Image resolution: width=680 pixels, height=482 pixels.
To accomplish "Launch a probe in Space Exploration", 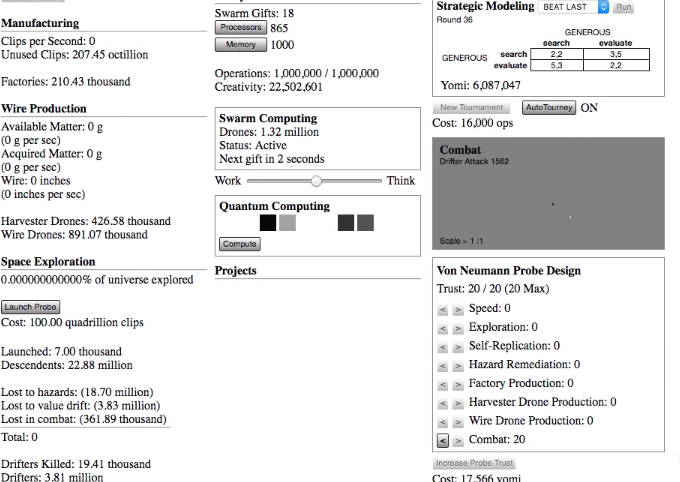I will [x=31, y=307].
